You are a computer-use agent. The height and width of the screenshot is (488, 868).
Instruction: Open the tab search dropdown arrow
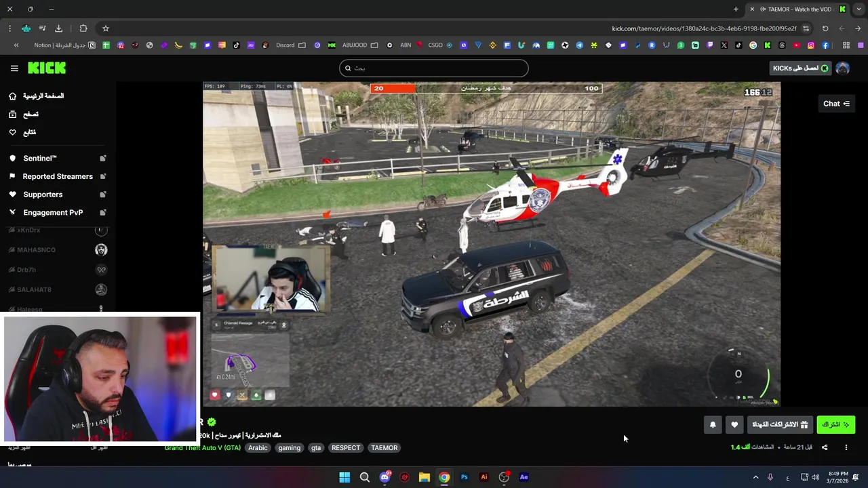click(x=859, y=9)
